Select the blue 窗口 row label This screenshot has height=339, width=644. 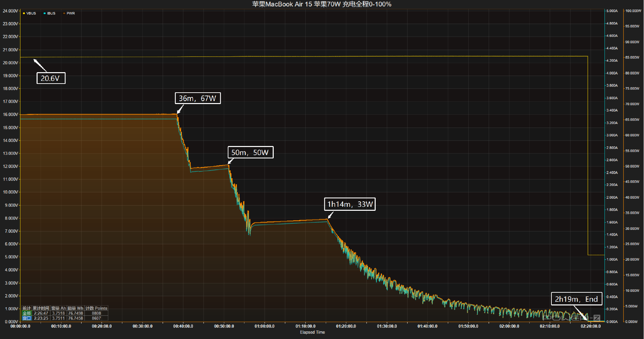click(27, 318)
